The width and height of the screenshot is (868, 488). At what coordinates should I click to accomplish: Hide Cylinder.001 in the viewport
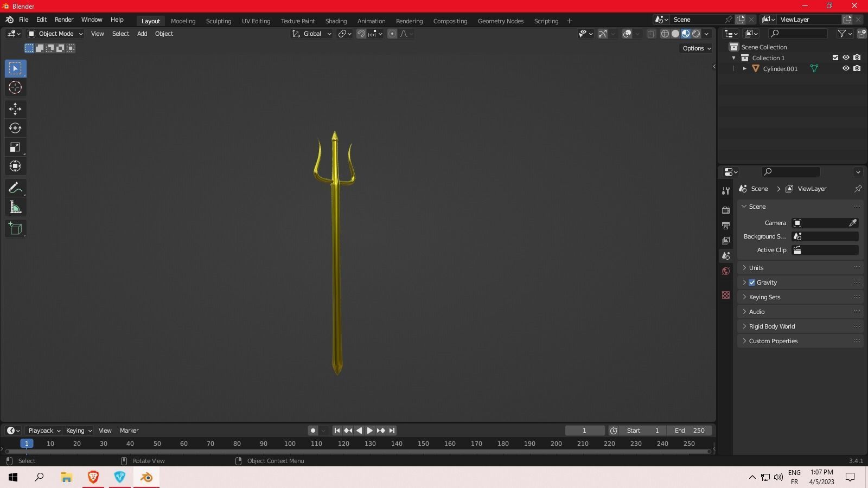point(845,68)
